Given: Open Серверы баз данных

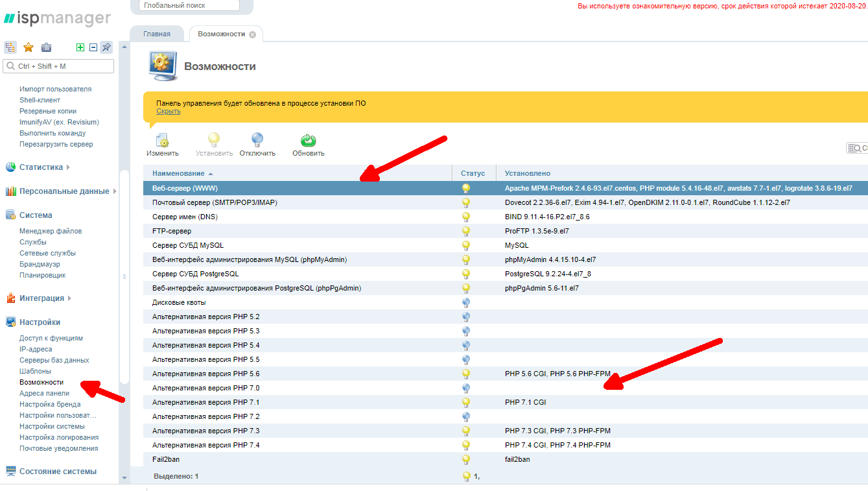Looking at the screenshot, I should [x=54, y=360].
